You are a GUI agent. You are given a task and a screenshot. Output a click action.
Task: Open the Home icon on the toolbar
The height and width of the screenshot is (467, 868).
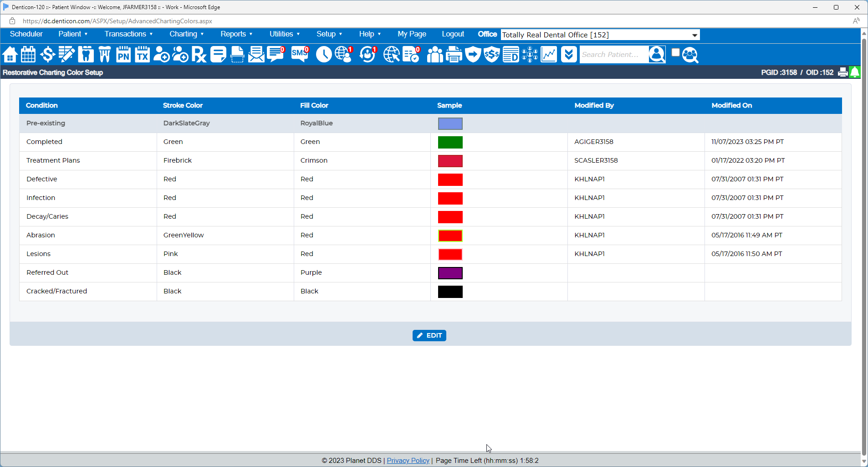(x=10, y=54)
